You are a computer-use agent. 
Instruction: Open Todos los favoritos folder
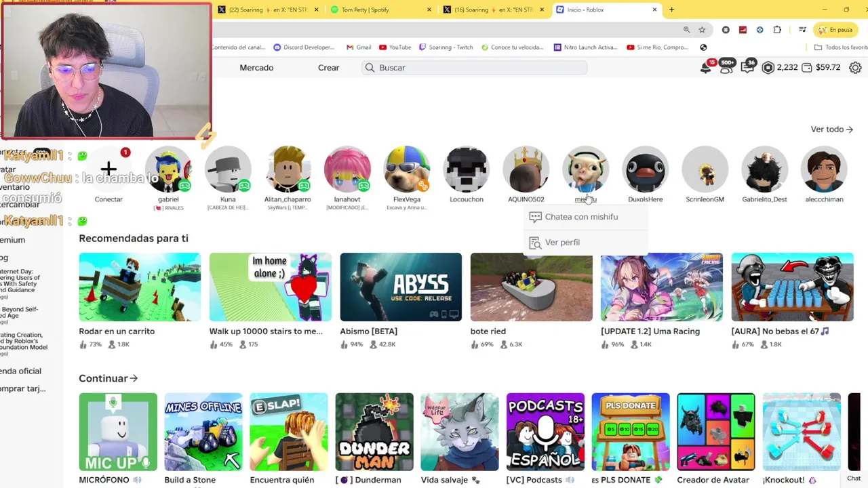point(841,47)
